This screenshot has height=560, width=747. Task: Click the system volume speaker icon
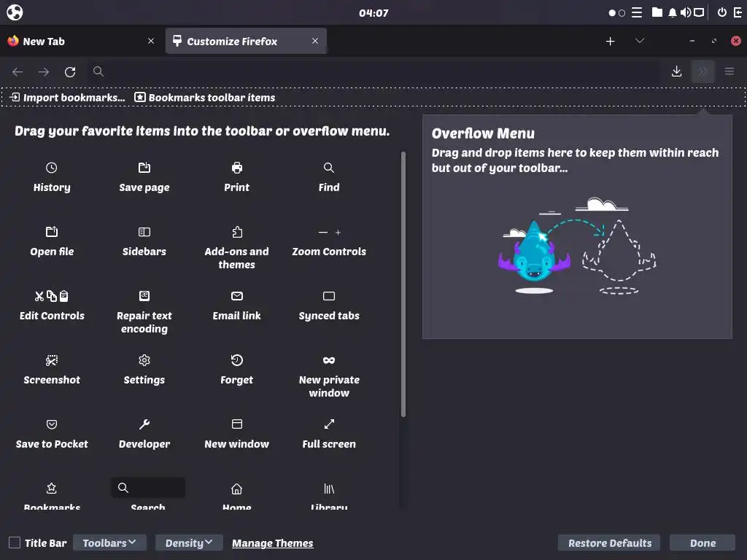686,12
